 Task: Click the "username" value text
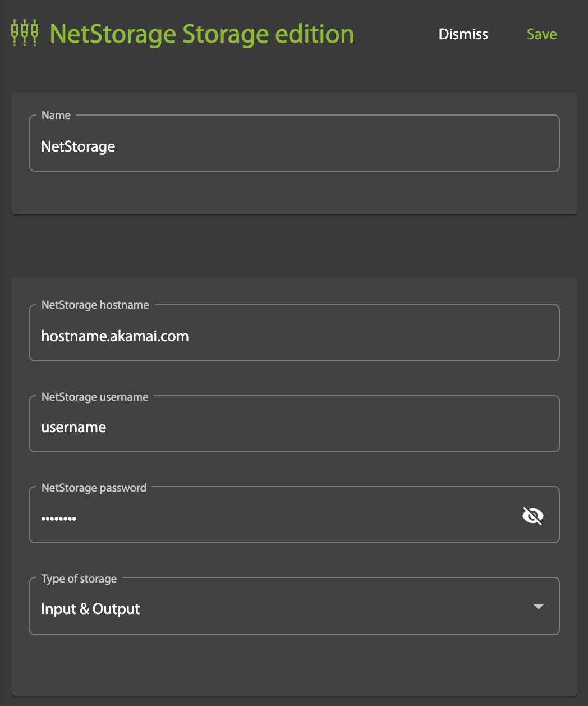pyautogui.click(x=73, y=427)
